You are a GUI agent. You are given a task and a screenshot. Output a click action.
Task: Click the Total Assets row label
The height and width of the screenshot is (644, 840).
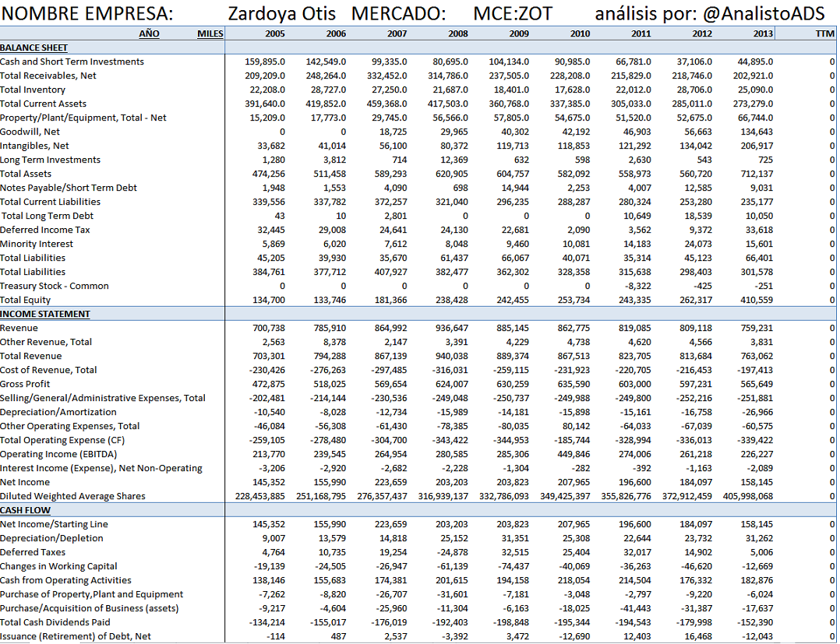[26, 174]
